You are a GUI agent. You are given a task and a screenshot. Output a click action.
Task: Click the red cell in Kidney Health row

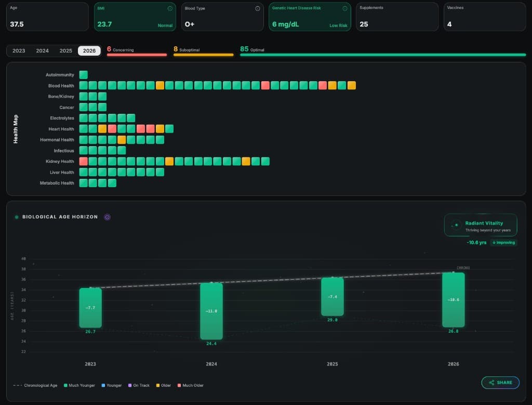click(84, 161)
